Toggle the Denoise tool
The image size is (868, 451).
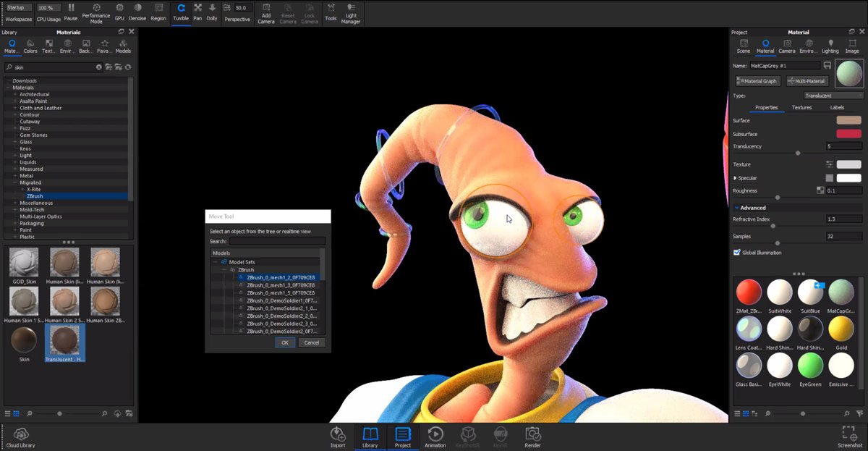[137, 12]
